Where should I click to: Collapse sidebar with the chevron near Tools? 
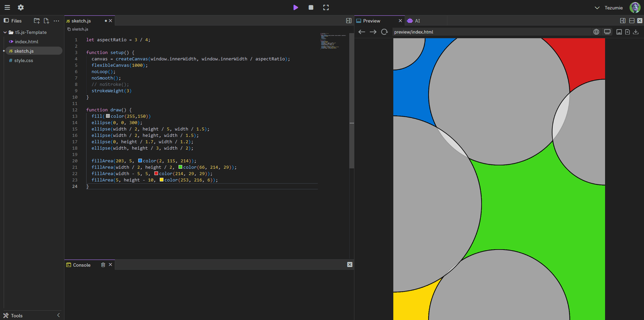coord(58,316)
